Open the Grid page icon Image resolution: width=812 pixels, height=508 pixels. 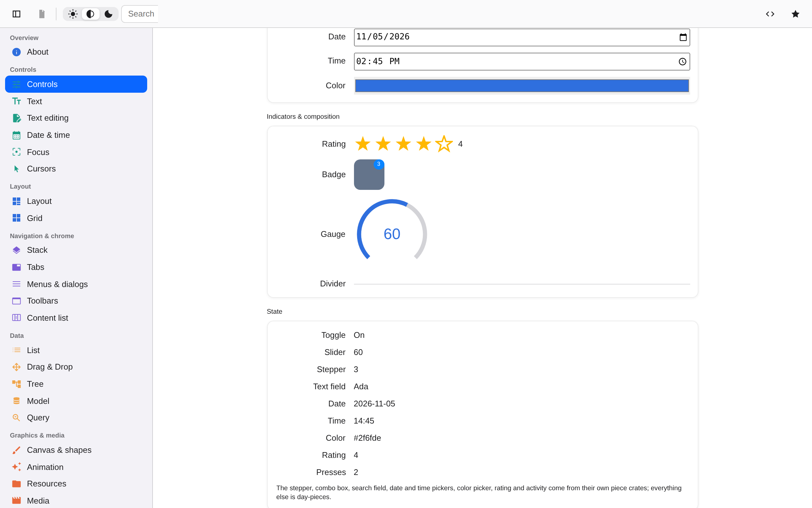16,218
